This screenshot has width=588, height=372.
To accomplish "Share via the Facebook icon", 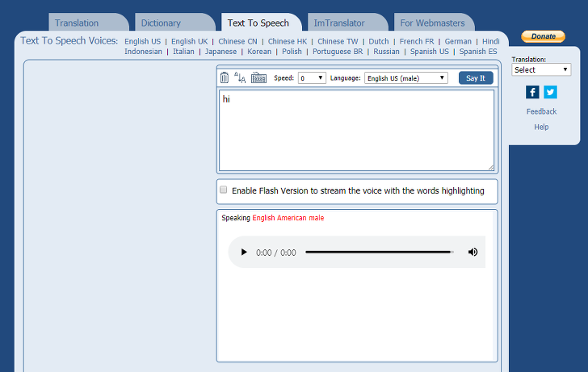I will [532, 92].
